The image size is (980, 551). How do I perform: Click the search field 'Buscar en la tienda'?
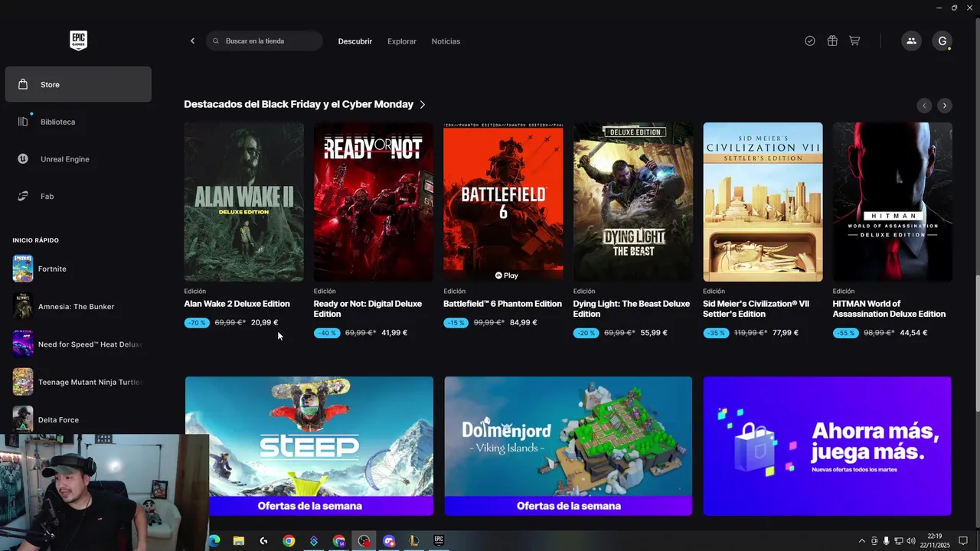[264, 41]
